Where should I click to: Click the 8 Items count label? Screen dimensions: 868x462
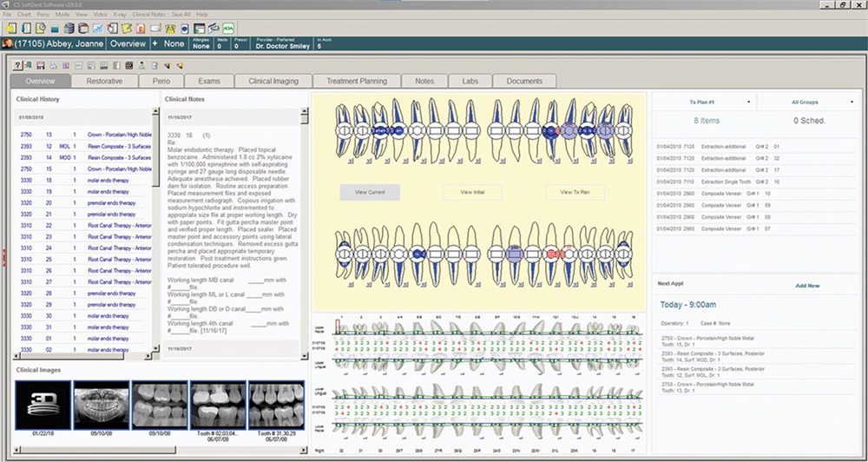coord(707,120)
